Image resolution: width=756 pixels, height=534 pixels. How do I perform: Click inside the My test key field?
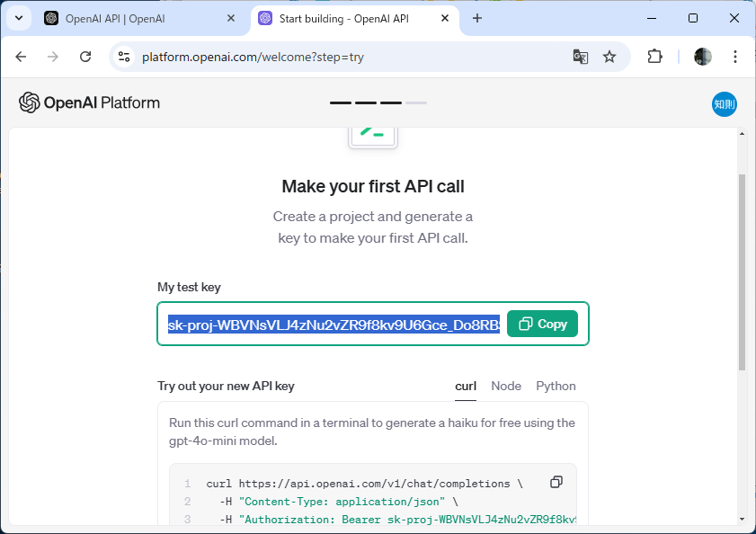pos(334,325)
